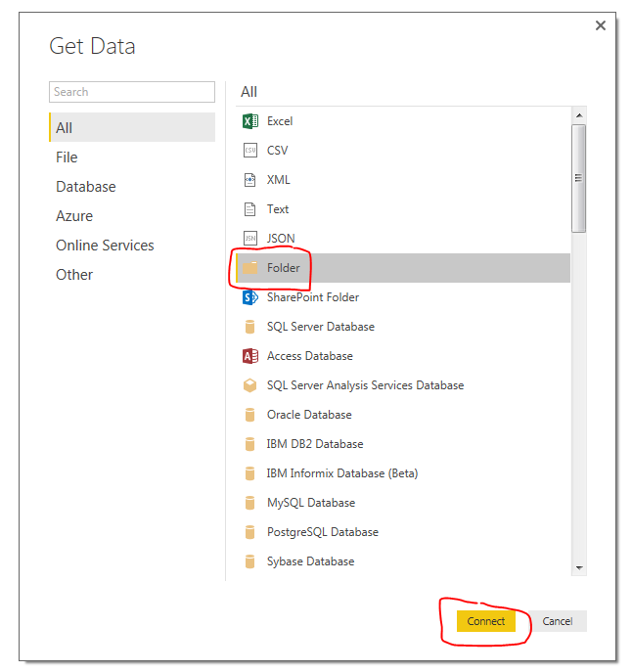
Task: Select Sybase Database text label
Action: point(311,561)
